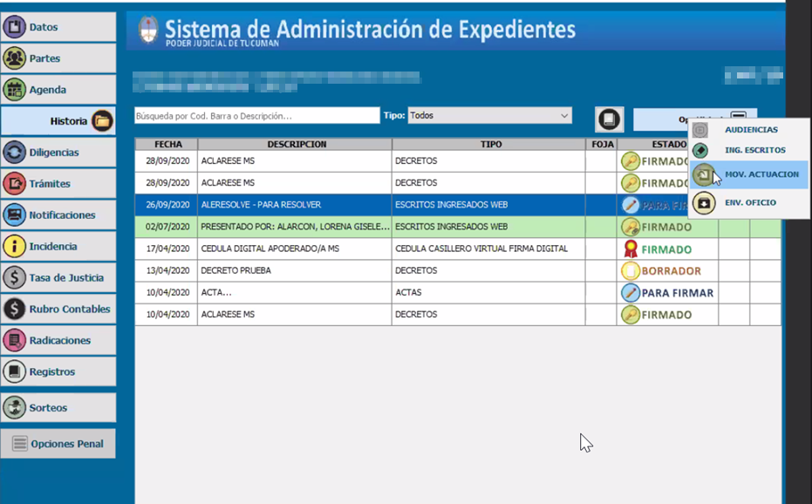Click date cell 26/09/2020
The width and height of the screenshot is (812, 504).
point(167,205)
